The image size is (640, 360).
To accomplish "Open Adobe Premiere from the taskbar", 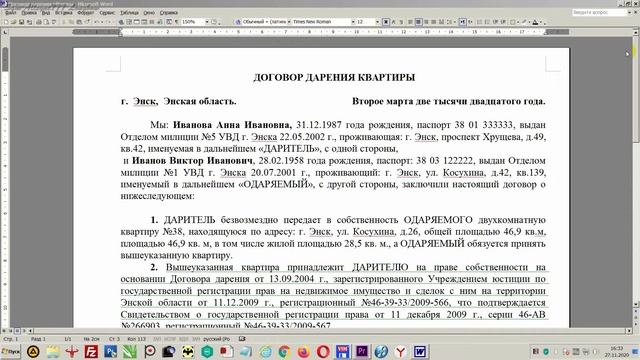I will click(x=362, y=351).
